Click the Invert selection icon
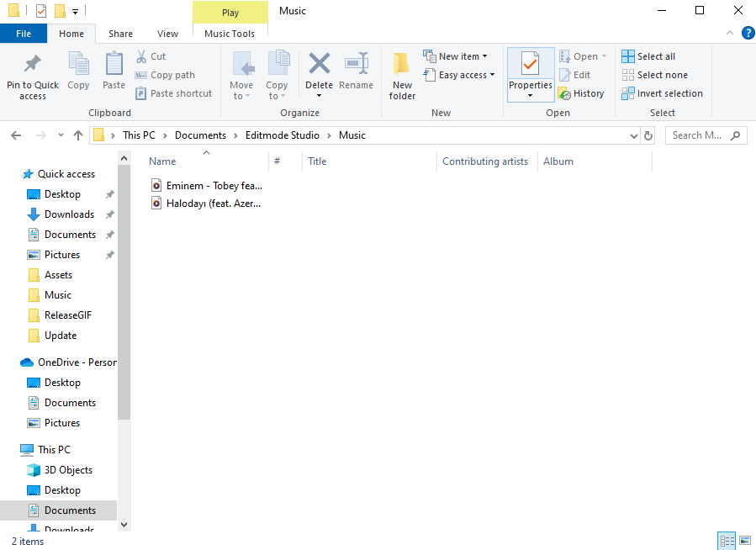This screenshot has width=756, height=550. click(x=627, y=93)
